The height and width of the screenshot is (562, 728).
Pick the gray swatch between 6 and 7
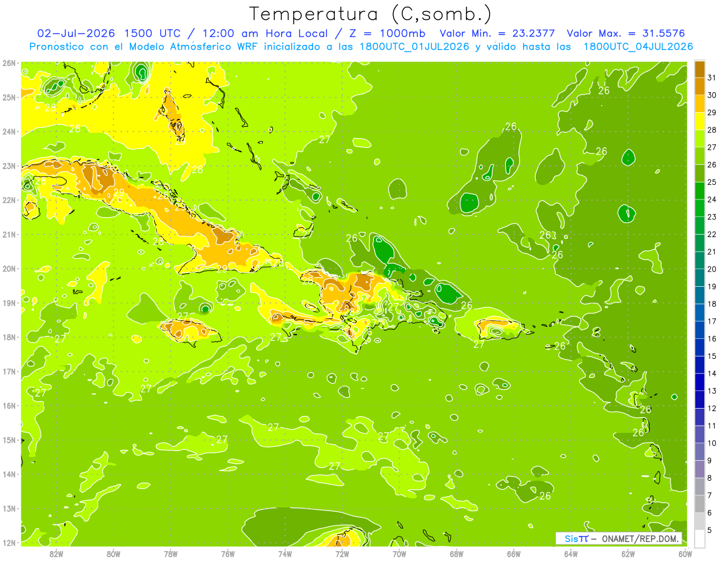699,504
